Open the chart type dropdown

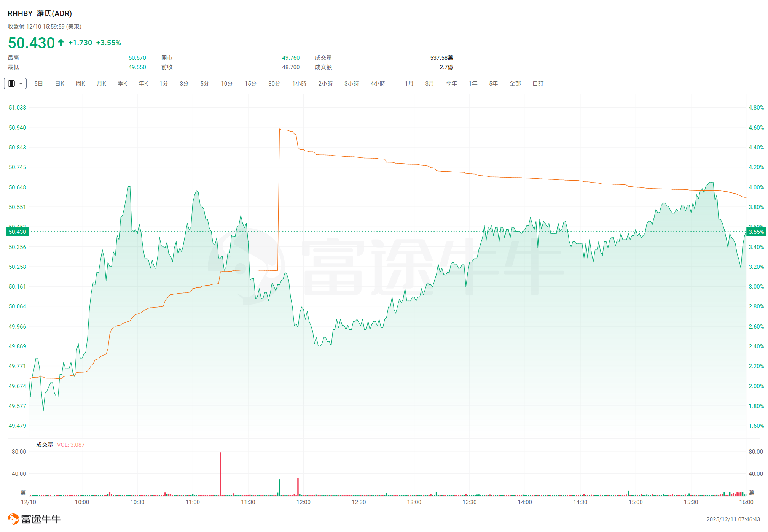click(x=15, y=83)
